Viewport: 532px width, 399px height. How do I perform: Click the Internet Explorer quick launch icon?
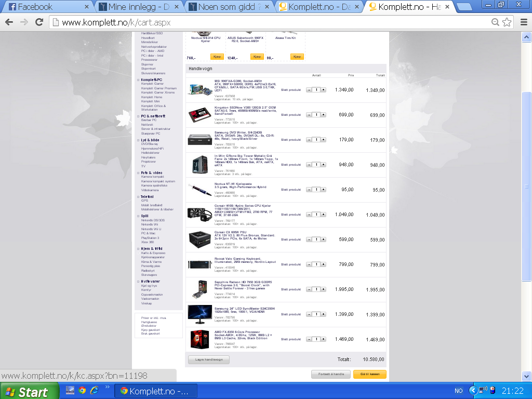coord(95,390)
